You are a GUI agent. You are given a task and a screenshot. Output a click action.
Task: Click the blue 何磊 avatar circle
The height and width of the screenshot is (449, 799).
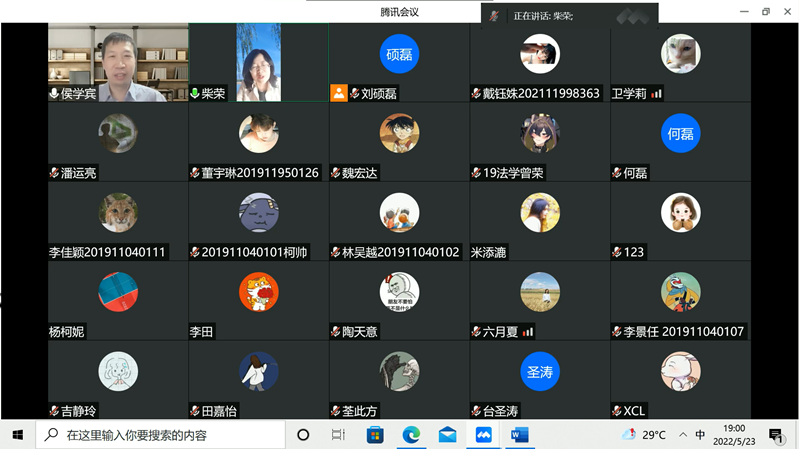point(679,133)
